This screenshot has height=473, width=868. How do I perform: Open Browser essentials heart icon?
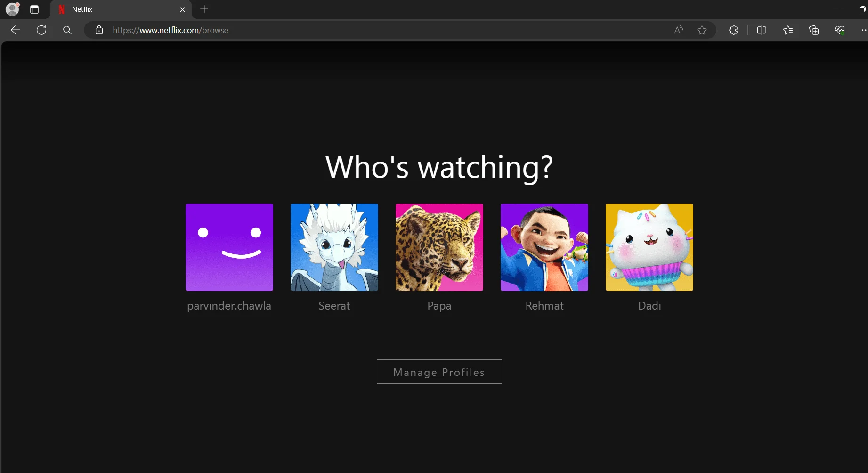[840, 30]
